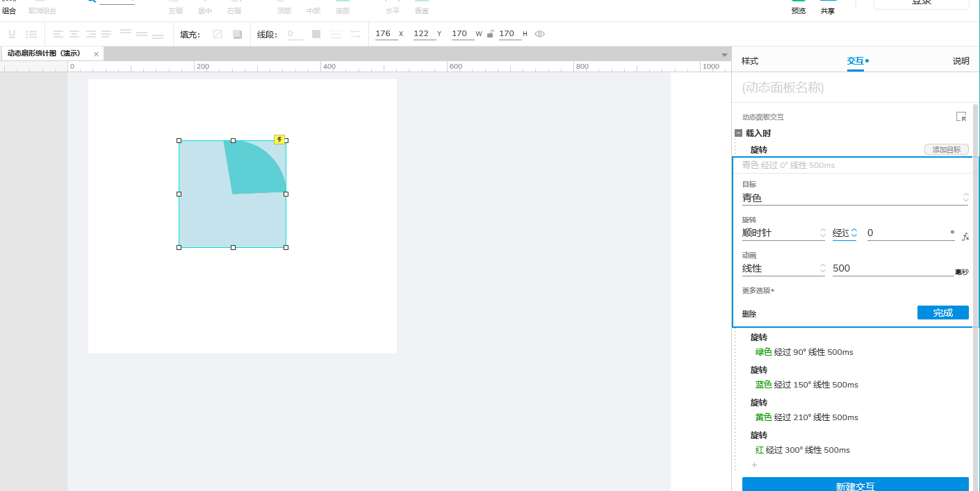The width and height of the screenshot is (980, 491).
Task: Collapse the 载入时 event tree node
Action: click(739, 133)
